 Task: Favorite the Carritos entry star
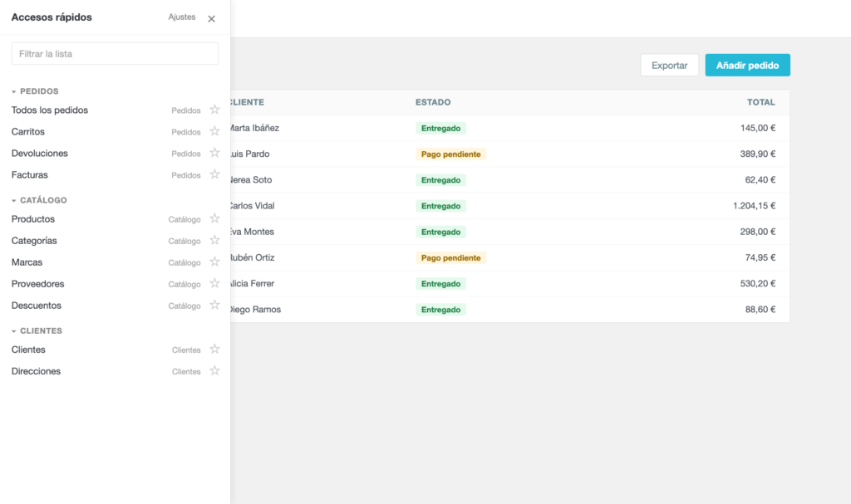(214, 131)
